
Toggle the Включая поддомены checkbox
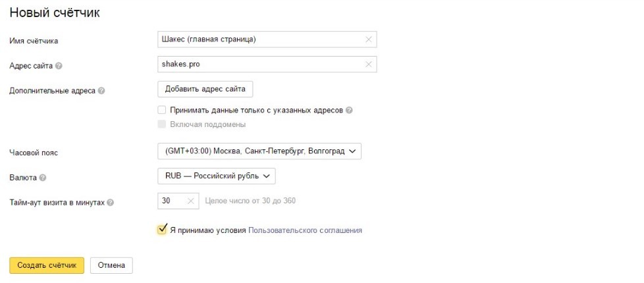pyautogui.click(x=162, y=124)
